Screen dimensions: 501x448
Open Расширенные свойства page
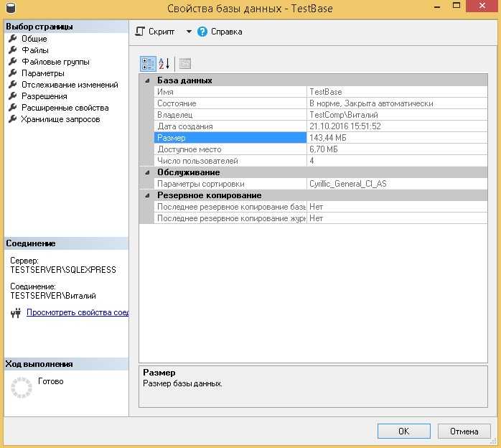click(x=65, y=108)
